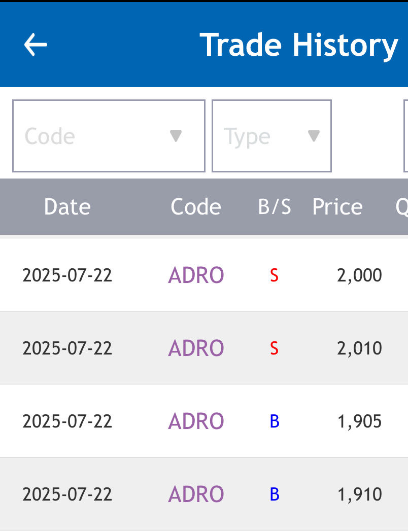The image size is (408, 532).
Task: Click the red S marker at price 2,000
Action: (x=275, y=276)
